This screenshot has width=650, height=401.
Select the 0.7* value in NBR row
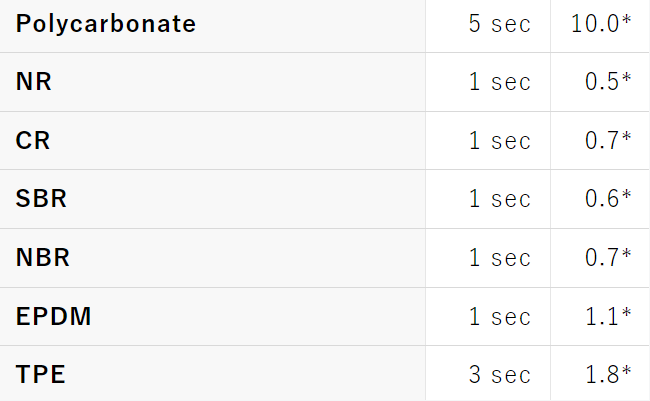(x=608, y=258)
